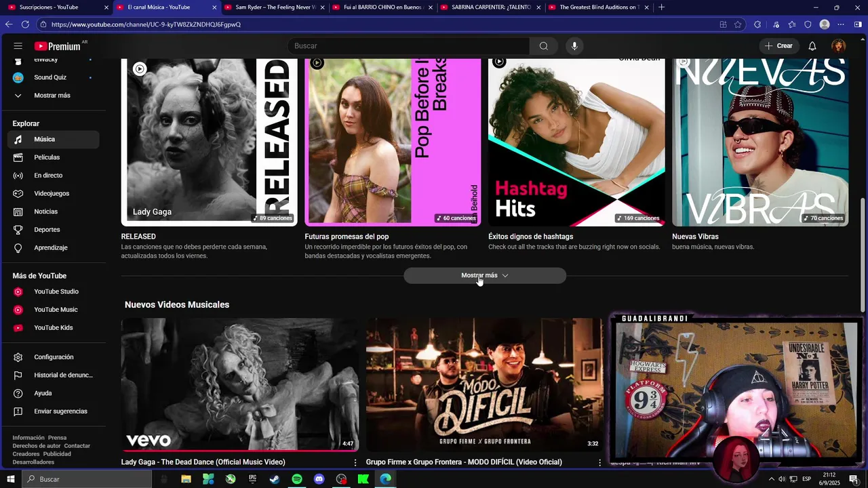
Task: Click Enviar sugerencias in sidebar
Action: point(53,411)
